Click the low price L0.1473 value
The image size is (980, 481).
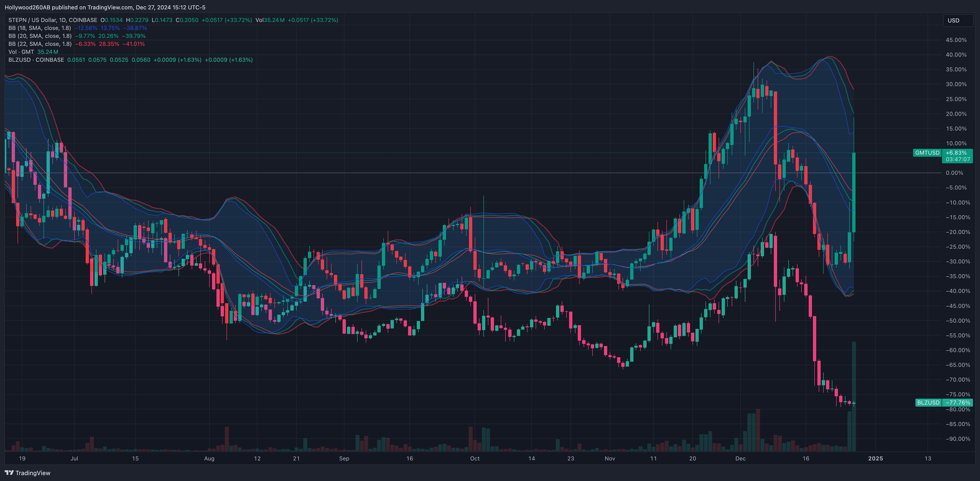162,20
